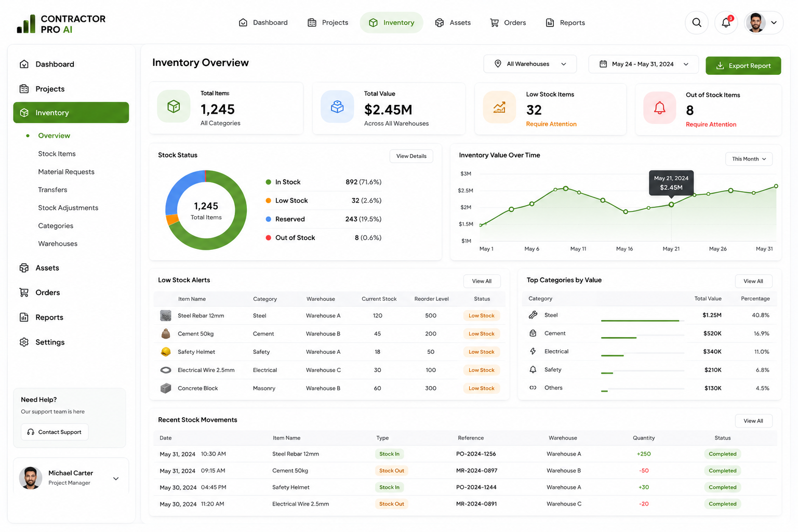Open the Reports top navigation tab
798x532 pixels.
tap(565, 23)
